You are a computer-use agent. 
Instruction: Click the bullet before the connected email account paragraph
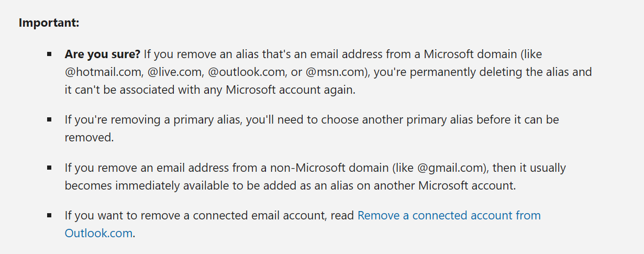coord(49,215)
